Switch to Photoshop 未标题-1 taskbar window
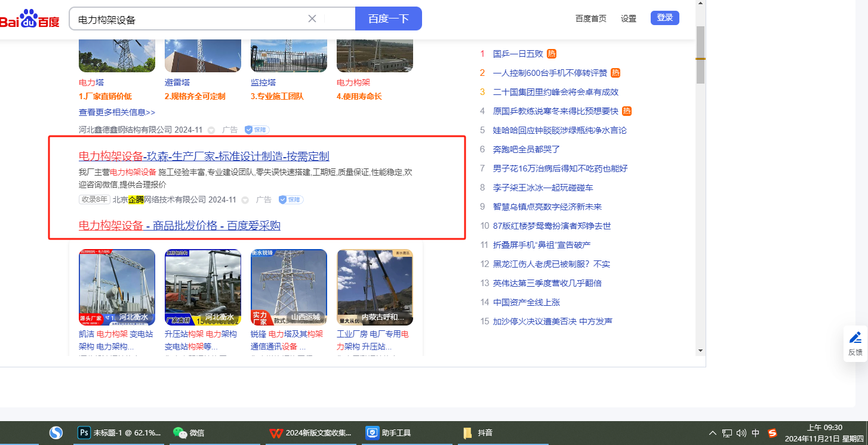This screenshot has height=445, width=868. (119, 432)
